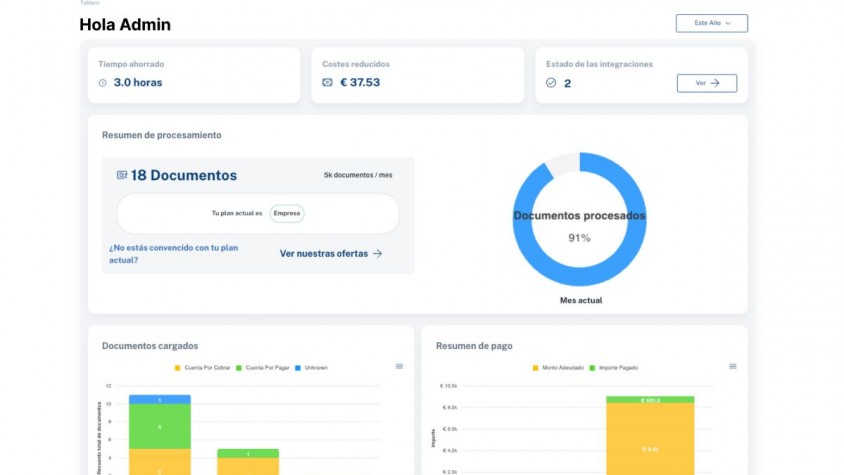Click the 'Resumen de procesamiento' title

161,135
